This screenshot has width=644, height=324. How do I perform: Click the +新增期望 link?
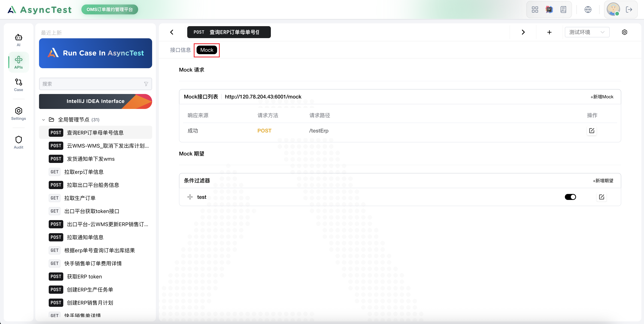[603, 181]
